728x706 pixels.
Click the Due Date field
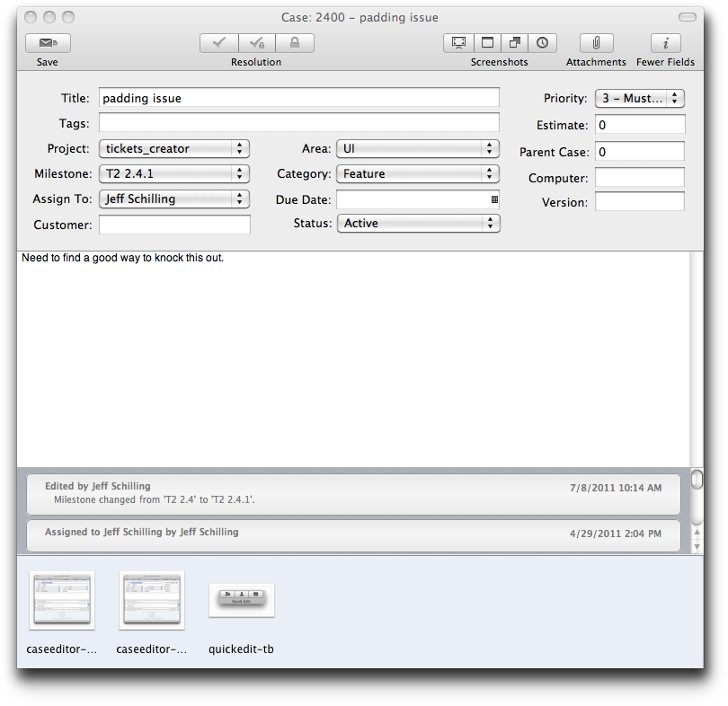click(418, 199)
